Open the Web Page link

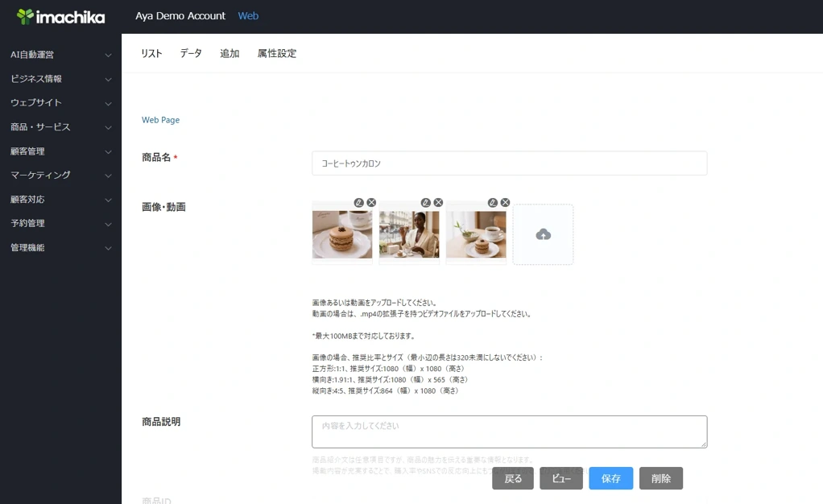[160, 120]
